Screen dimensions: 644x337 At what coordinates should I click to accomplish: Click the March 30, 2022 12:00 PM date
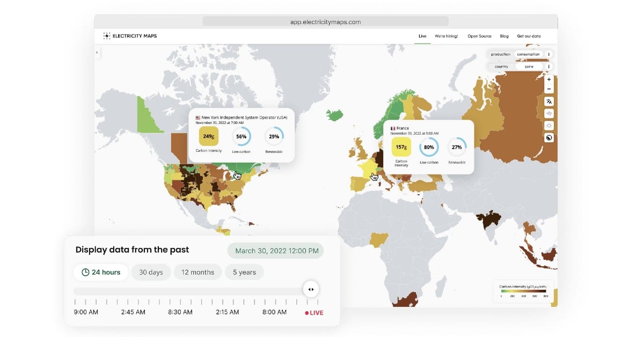(275, 251)
